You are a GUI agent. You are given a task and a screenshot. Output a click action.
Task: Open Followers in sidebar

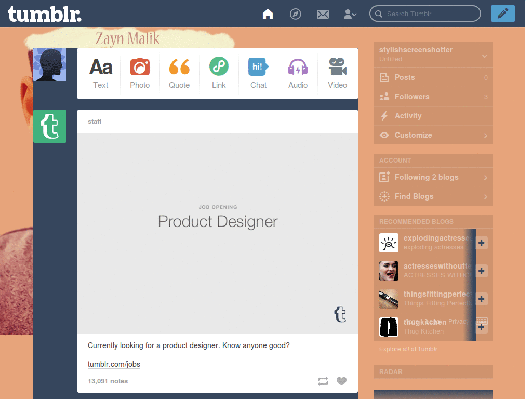tap(433, 97)
